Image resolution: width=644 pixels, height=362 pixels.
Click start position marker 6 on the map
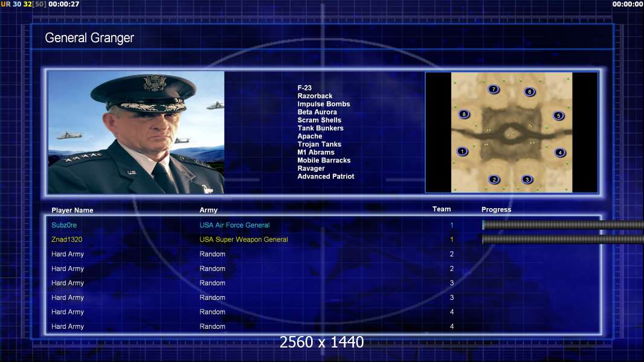(x=529, y=92)
